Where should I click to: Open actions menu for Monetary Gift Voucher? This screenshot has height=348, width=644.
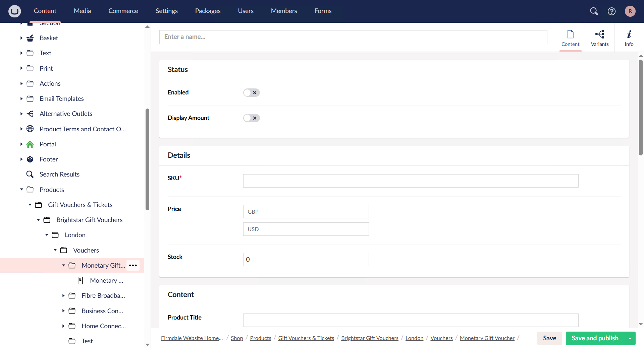pos(133,265)
